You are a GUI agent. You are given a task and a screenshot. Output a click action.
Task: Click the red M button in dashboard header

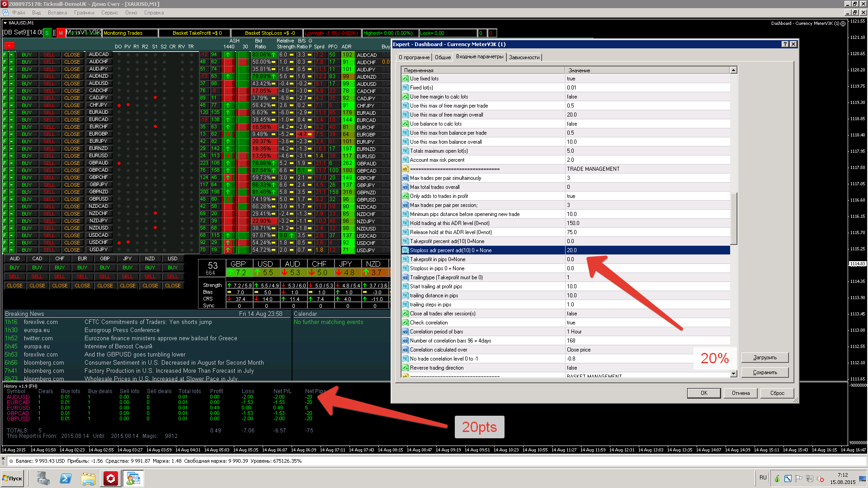coord(61,33)
